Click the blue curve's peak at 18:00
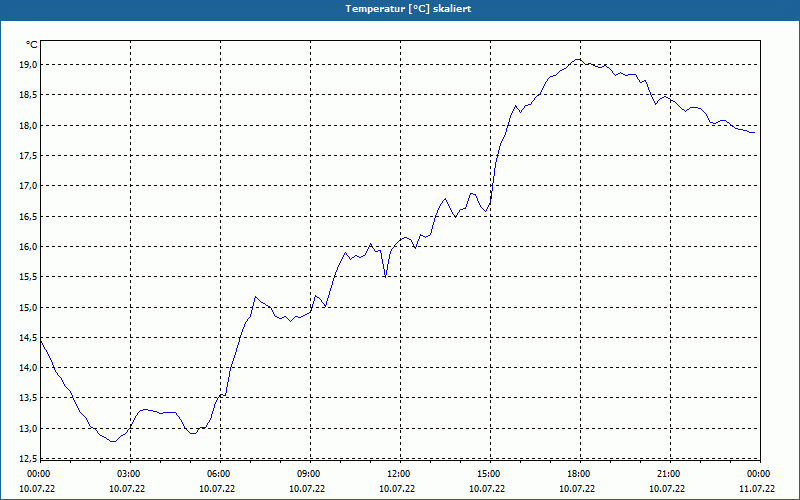Viewport: 800px width, 500px height. tap(578, 59)
